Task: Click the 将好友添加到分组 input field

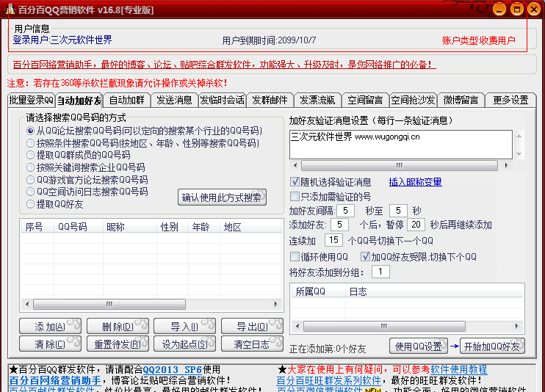Action: coord(380,272)
